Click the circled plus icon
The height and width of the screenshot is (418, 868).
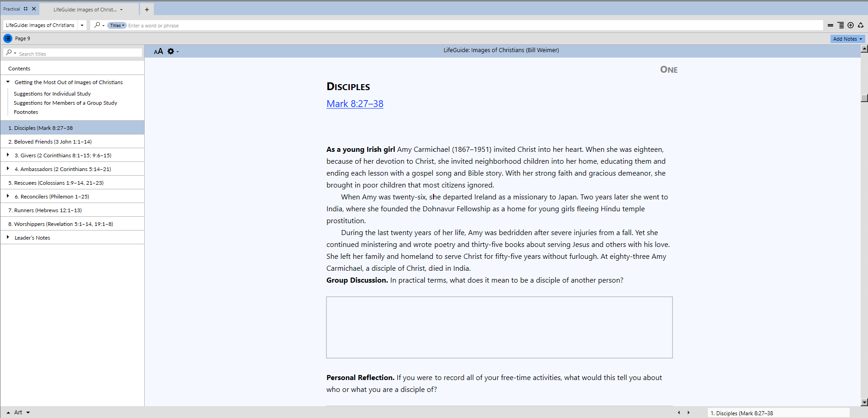851,26
